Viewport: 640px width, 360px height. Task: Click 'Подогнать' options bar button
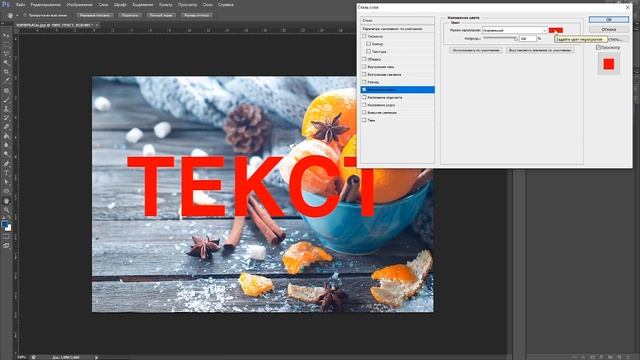pyautogui.click(x=130, y=15)
